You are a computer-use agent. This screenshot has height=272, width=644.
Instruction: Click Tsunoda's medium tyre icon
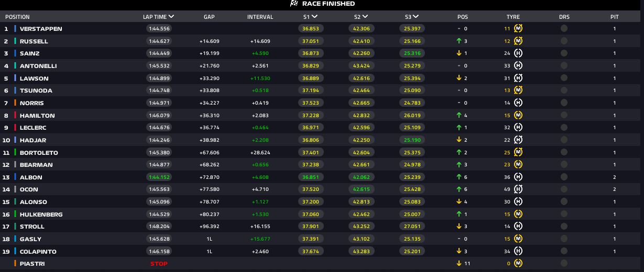pos(518,90)
